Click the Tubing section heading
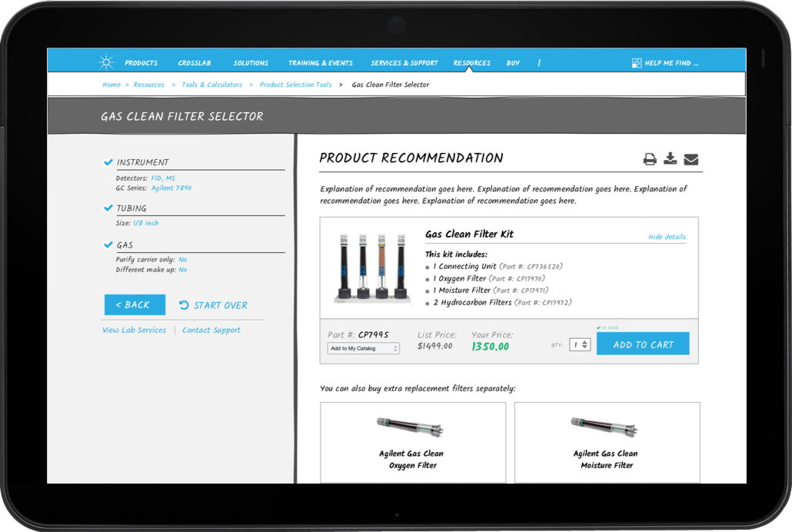 tap(131, 208)
